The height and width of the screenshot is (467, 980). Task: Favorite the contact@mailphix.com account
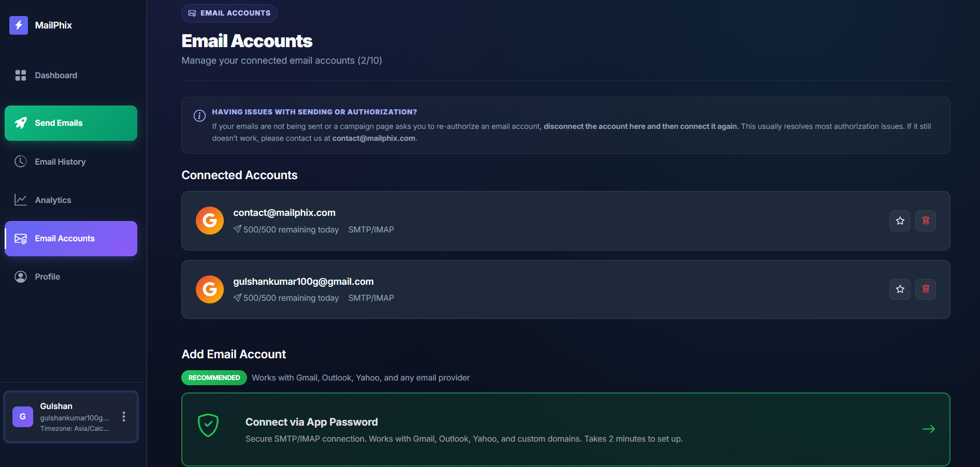click(x=900, y=221)
